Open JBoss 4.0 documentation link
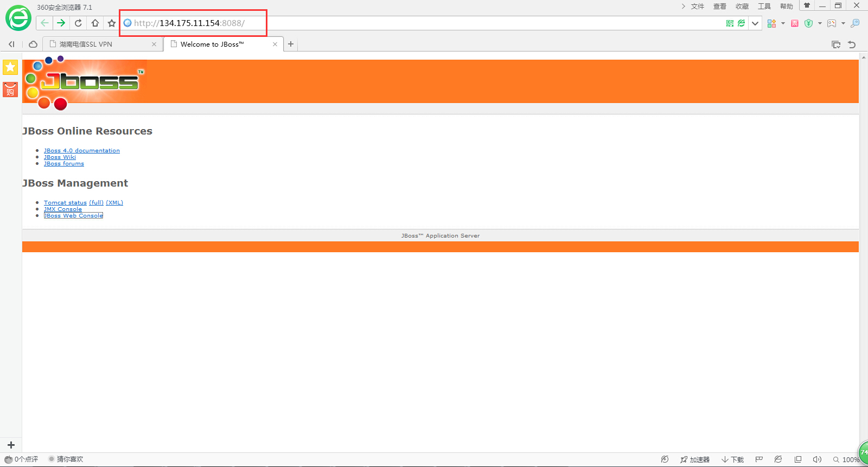 point(82,151)
